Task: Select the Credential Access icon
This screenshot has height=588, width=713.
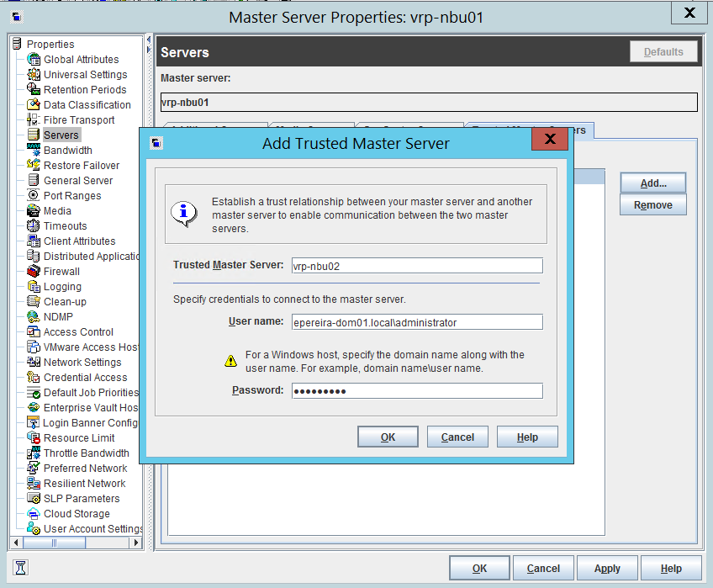Action: (34, 377)
